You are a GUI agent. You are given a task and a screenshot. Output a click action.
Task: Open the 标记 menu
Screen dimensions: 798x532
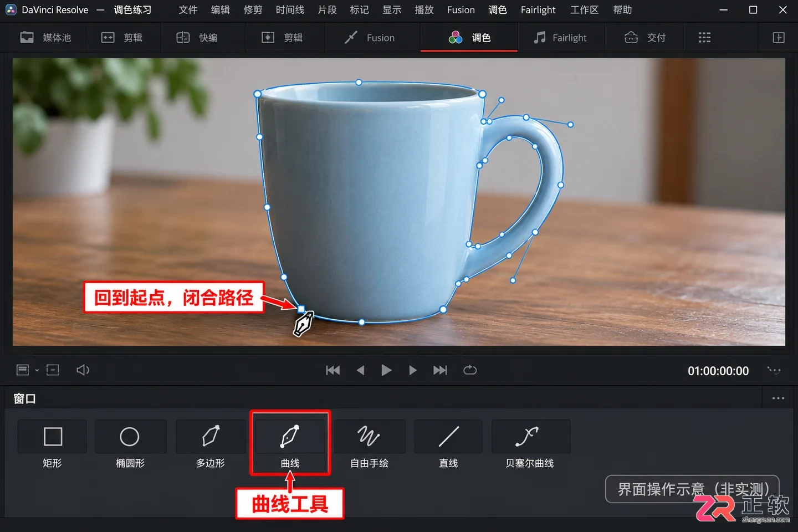click(359, 10)
